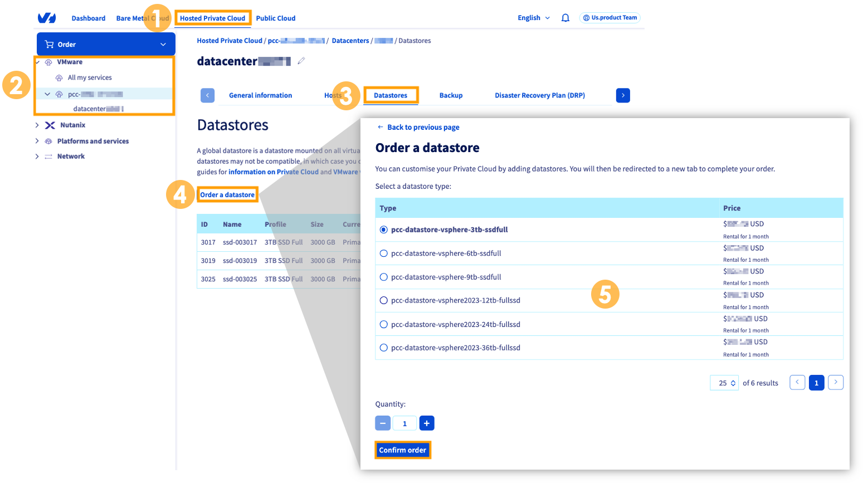Click the Size column header
This screenshot has width=868, height=483.
[x=317, y=225]
